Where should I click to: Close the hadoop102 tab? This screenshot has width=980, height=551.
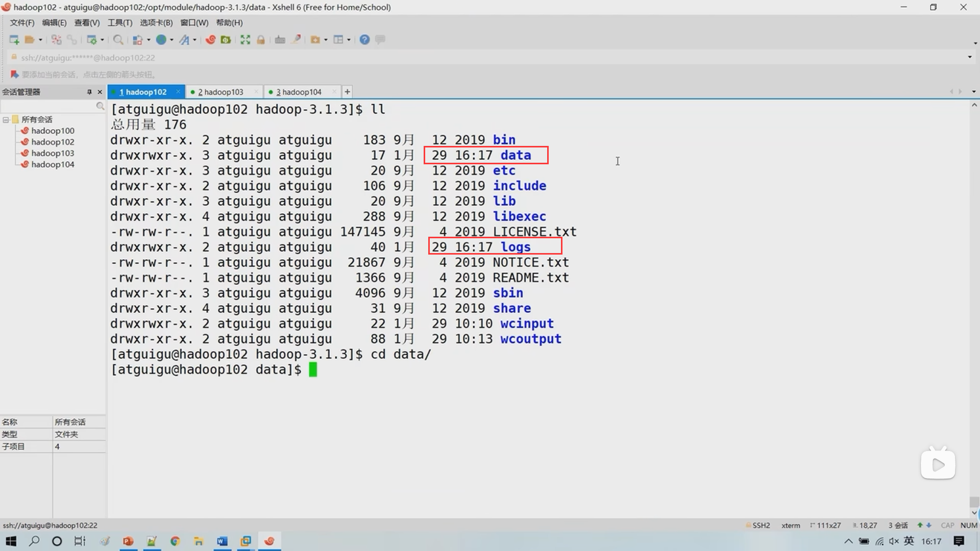coord(178,92)
